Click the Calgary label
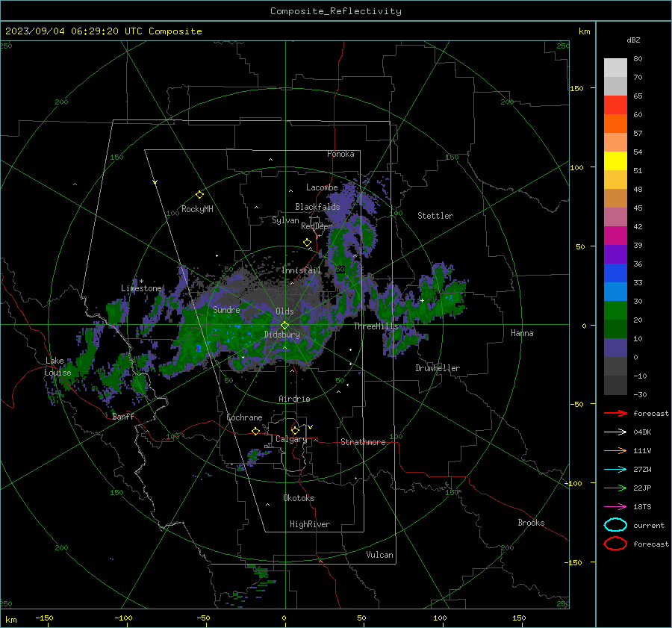 (291, 439)
